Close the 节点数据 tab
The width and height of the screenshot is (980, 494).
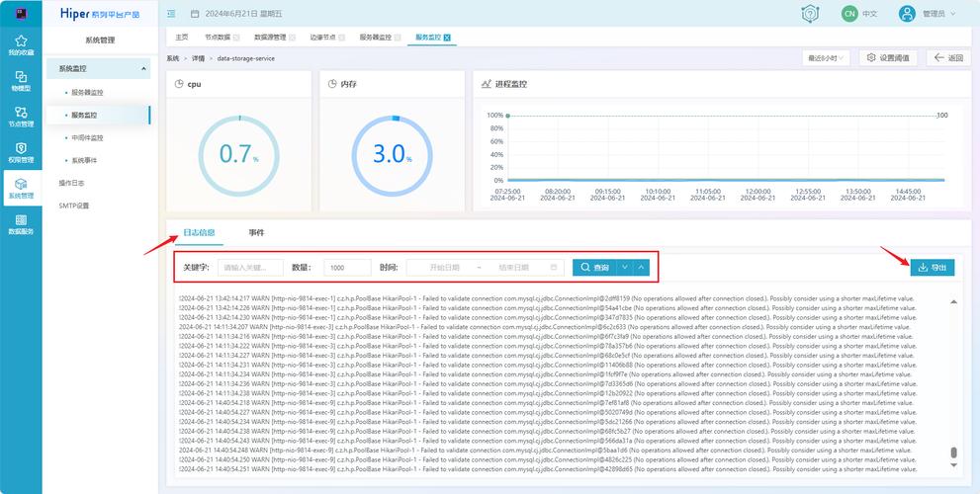(x=236, y=38)
